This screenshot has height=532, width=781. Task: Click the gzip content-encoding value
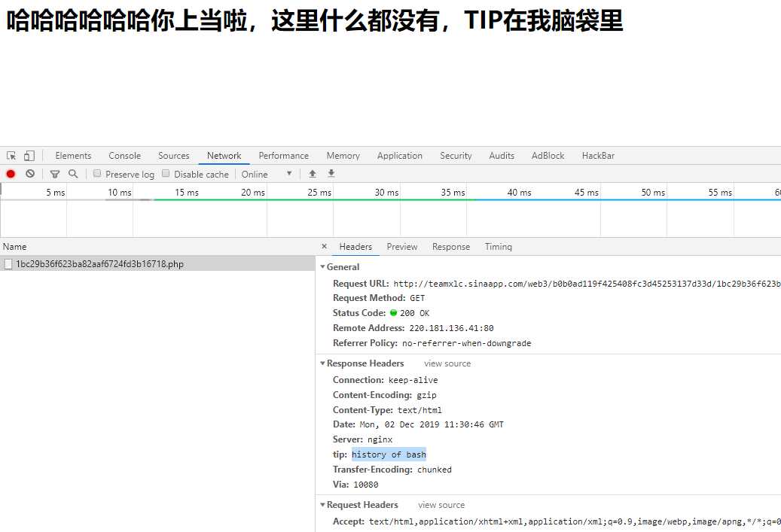point(426,395)
